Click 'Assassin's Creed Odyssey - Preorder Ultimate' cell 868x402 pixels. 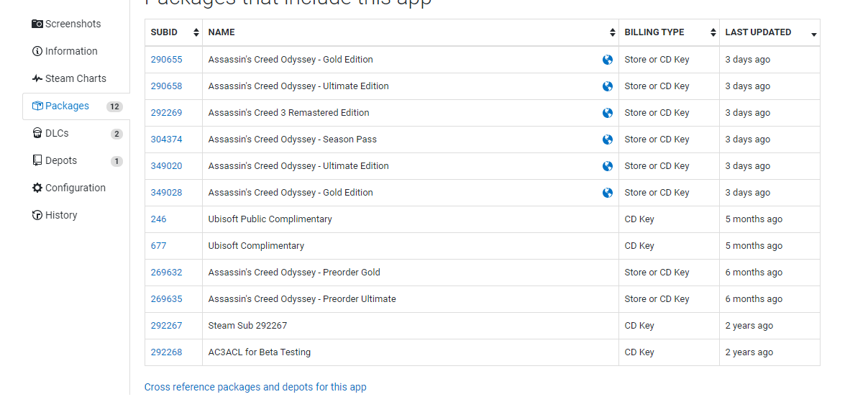coord(410,299)
